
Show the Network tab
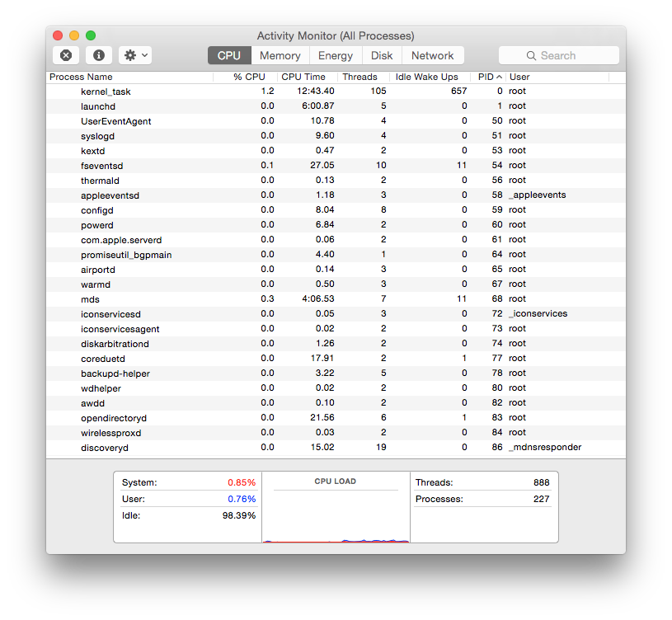click(x=432, y=55)
